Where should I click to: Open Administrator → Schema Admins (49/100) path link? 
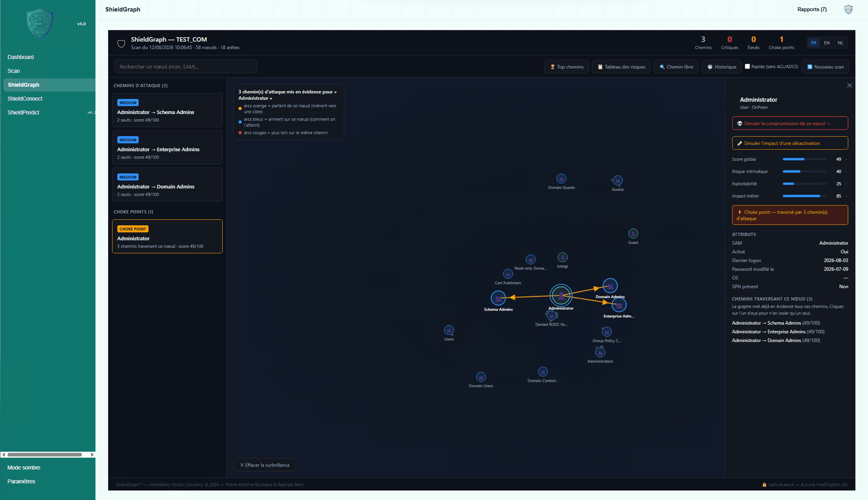(x=776, y=323)
